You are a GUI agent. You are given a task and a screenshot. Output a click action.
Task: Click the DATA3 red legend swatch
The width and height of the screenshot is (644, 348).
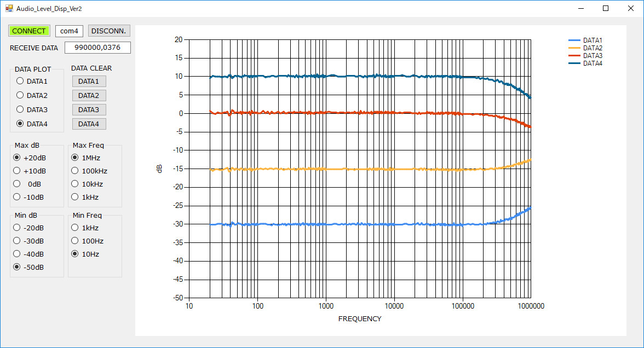coord(574,56)
